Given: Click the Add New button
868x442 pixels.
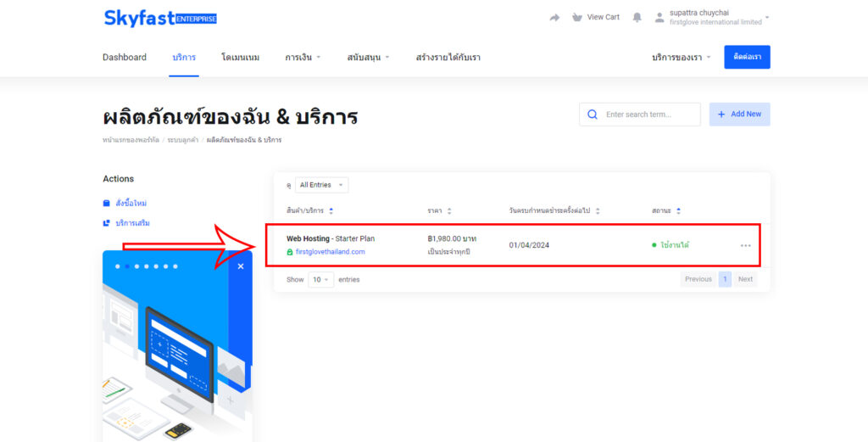Looking at the screenshot, I should (739, 114).
